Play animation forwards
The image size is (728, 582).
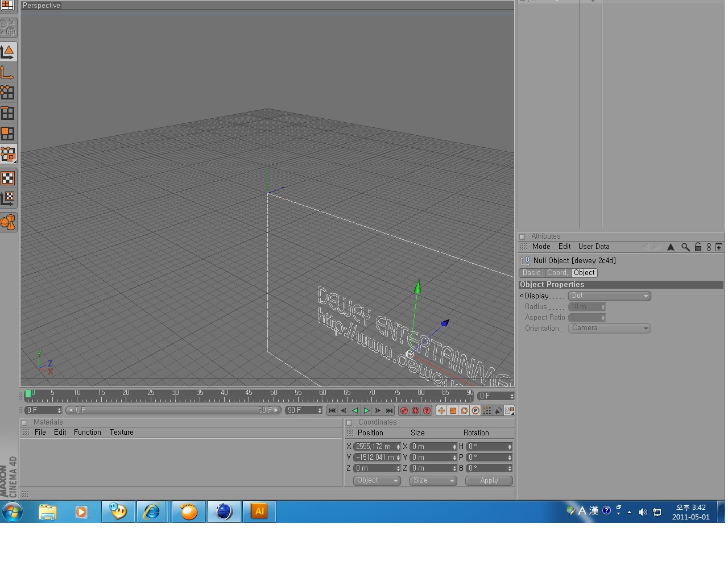point(366,410)
